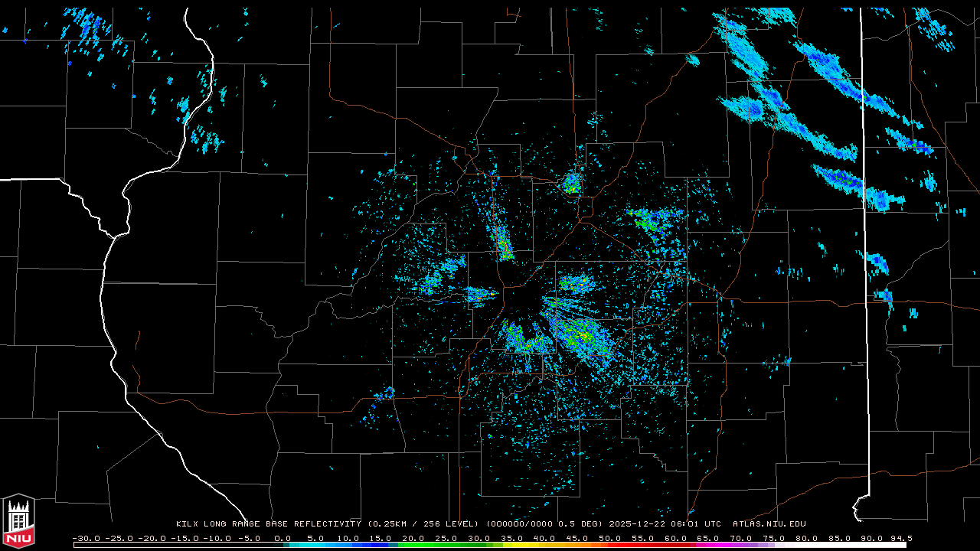The width and height of the screenshot is (980, 551).
Task: Click the ATLAS.NIU.EDU text link
Action: click(x=769, y=524)
